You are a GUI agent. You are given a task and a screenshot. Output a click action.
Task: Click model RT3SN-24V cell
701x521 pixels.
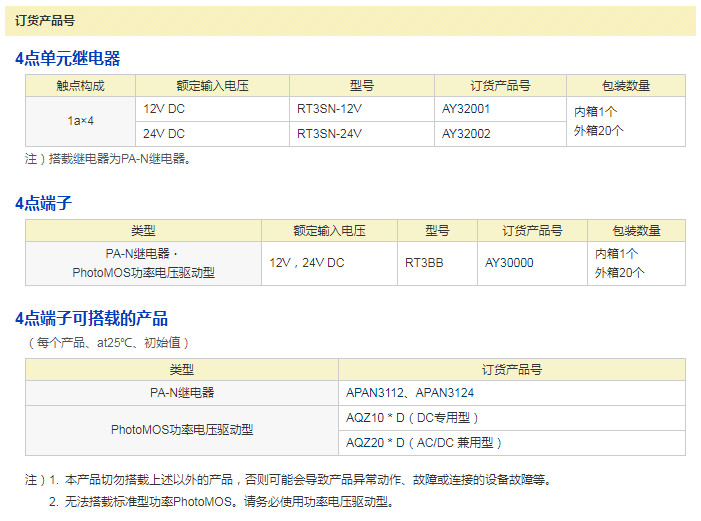click(329, 134)
